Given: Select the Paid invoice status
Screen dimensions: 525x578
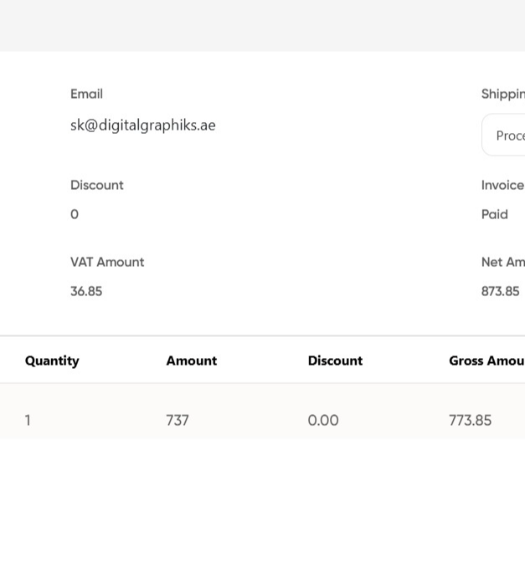Looking at the screenshot, I should click(494, 214).
